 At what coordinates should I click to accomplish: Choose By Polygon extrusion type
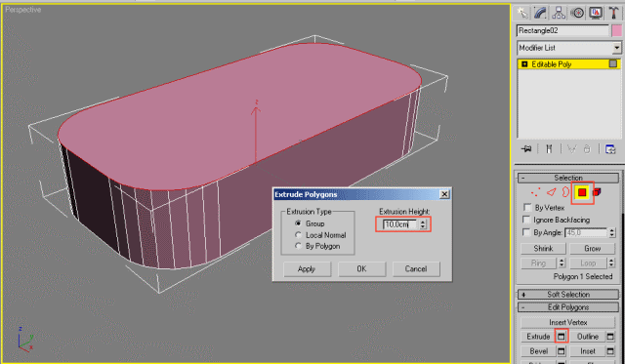pos(298,246)
